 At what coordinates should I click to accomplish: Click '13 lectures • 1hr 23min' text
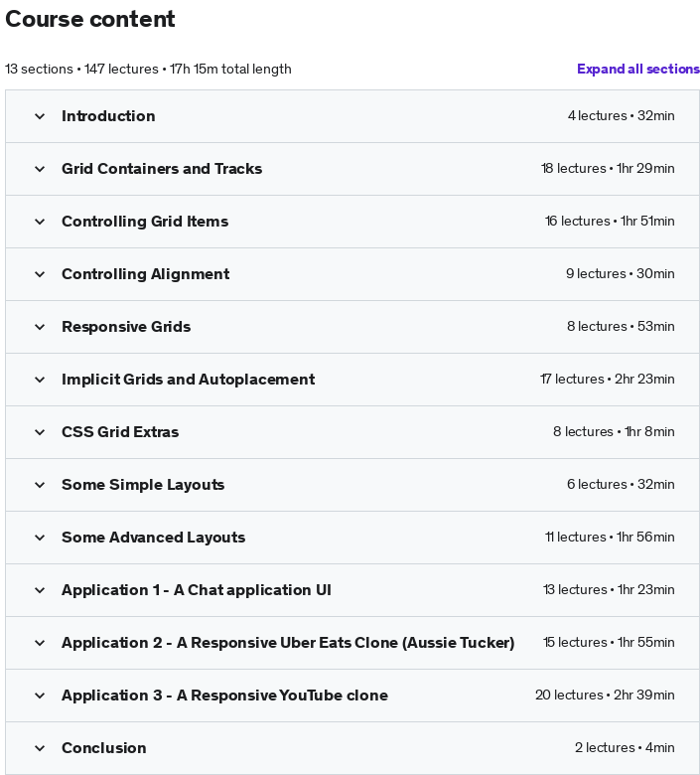[x=609, y=589]
